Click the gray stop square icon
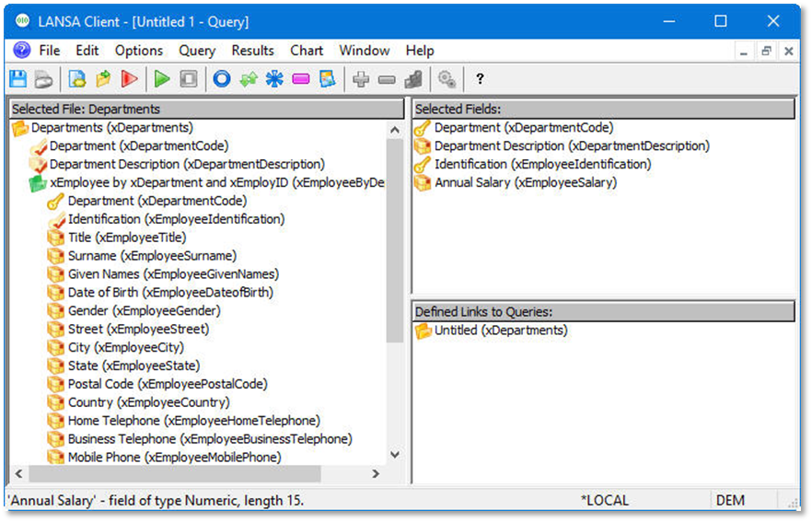This screenshot has height=522, width=812. pyautogui.click(x=189, y=79)
